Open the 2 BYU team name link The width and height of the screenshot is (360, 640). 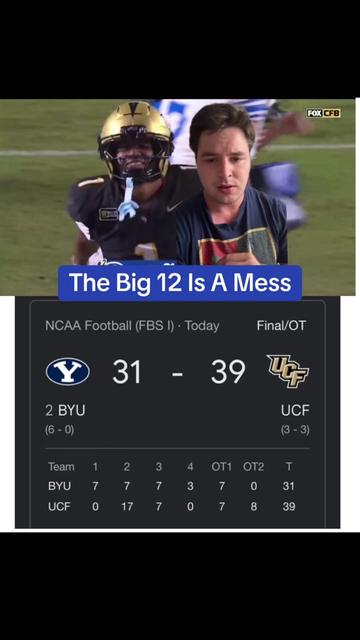65,411
